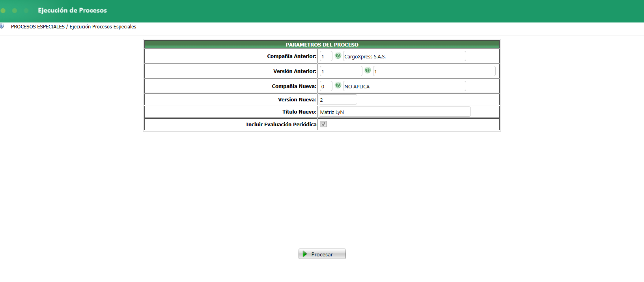Image resolution: width=644 pixels, height=282 pixels.
Task: Toggle Incluir Evaluación Periódica checkbox
Action: pos(323,124)
